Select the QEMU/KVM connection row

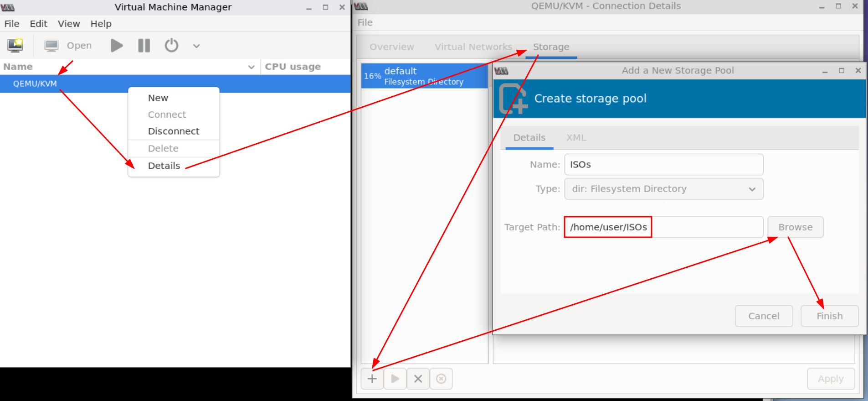175,84
